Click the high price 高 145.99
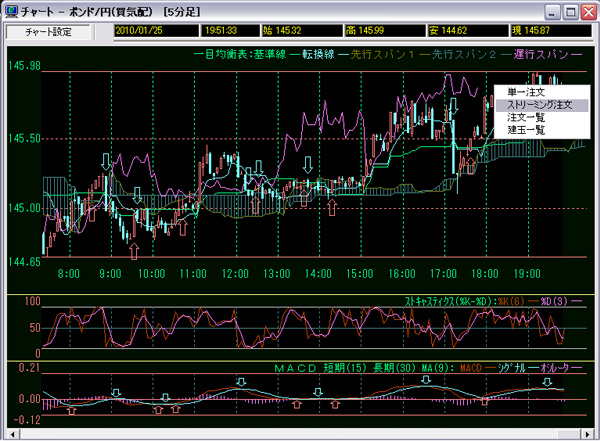 pos(385,31)
